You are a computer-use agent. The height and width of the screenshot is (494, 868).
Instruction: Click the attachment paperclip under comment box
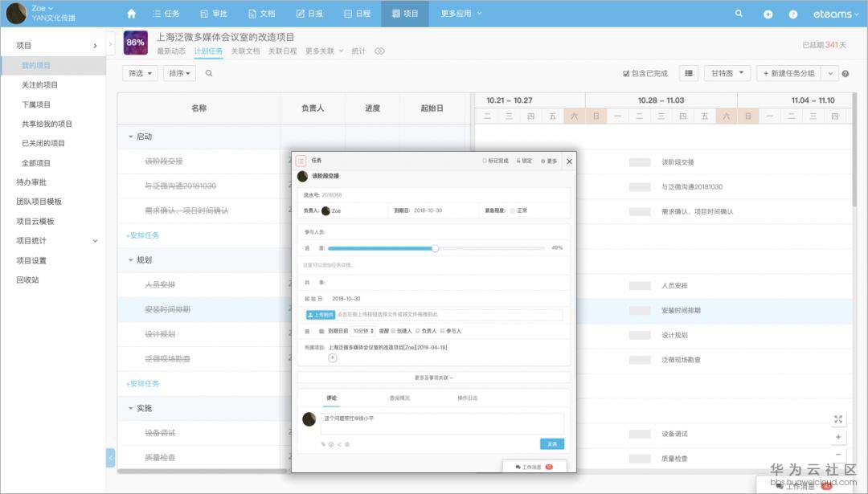point(323,444)
